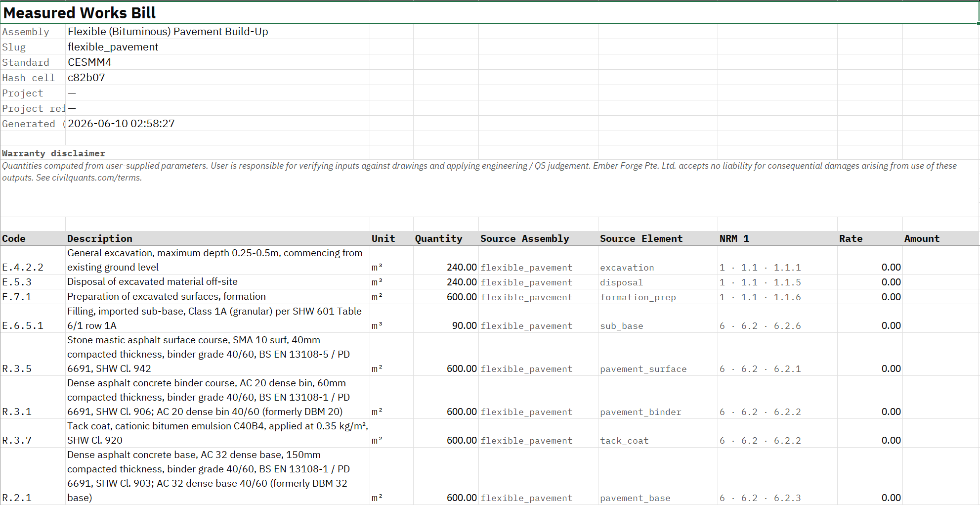Select code cell 'R.2.1'
980x505 pixels.
coord(33,476)
